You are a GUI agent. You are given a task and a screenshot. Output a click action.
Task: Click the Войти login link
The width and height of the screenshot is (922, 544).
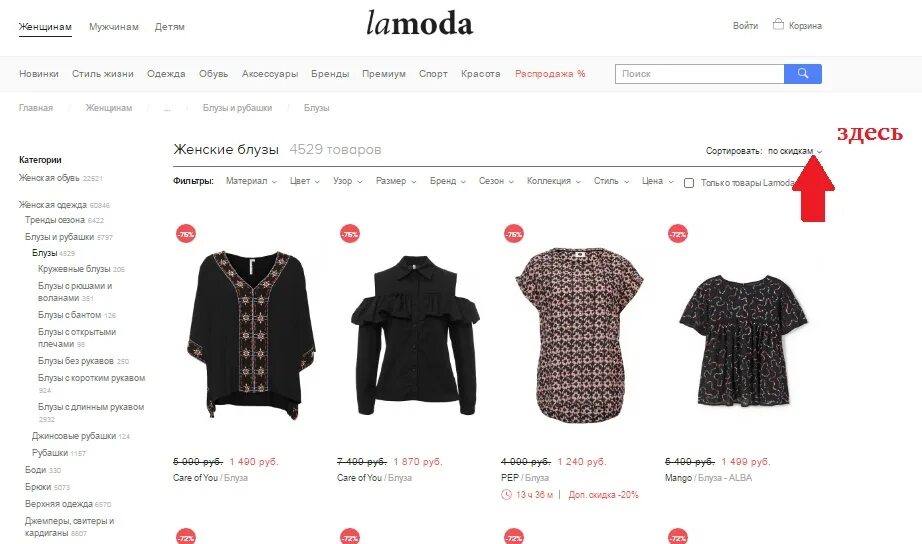click(745, 26)
